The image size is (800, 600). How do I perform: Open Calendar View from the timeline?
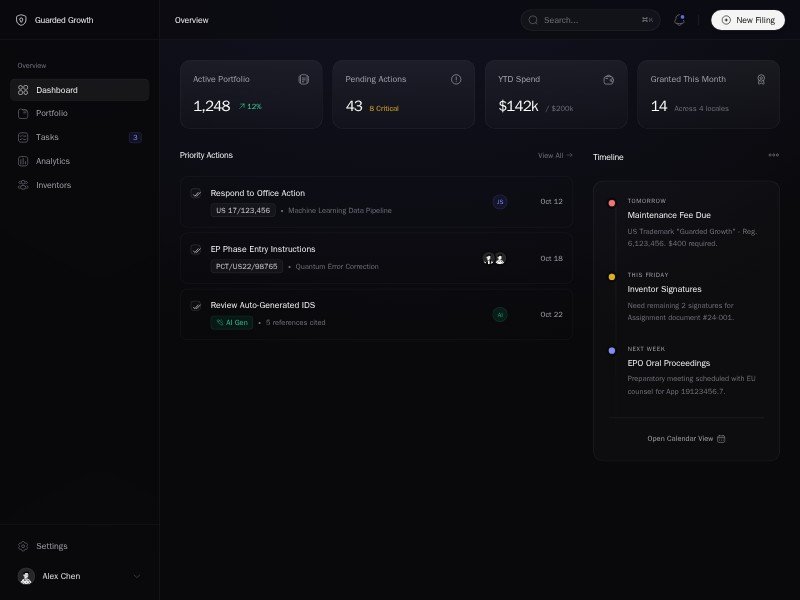[686, 438]
